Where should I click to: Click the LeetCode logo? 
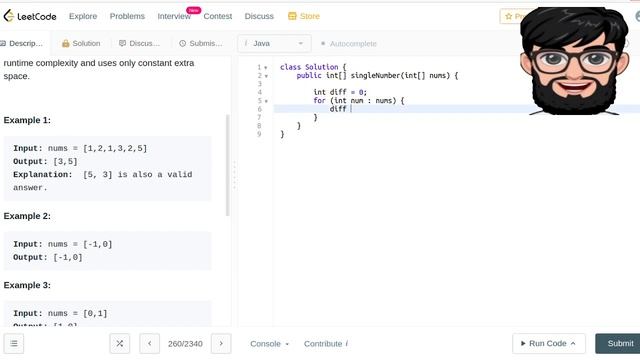[x=29, y=16]
